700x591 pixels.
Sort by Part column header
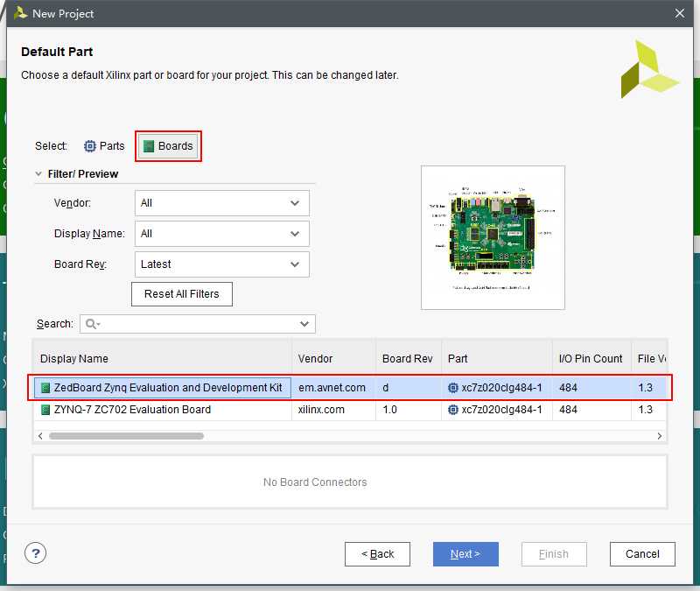coord(497,359)
